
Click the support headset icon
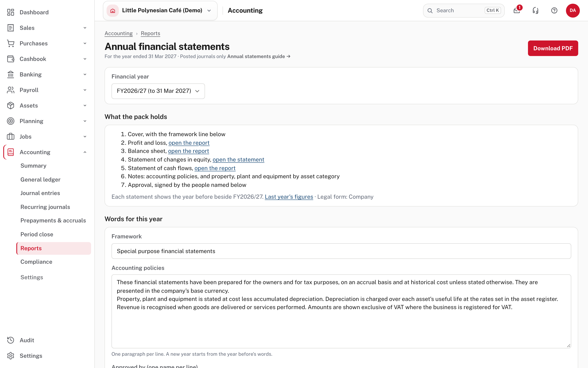(536, 10)
